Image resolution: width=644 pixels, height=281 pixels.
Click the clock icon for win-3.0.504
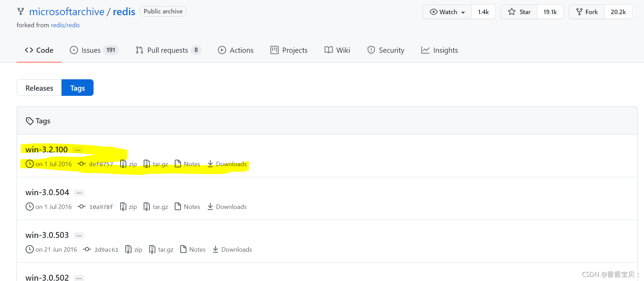coord(30,207)
